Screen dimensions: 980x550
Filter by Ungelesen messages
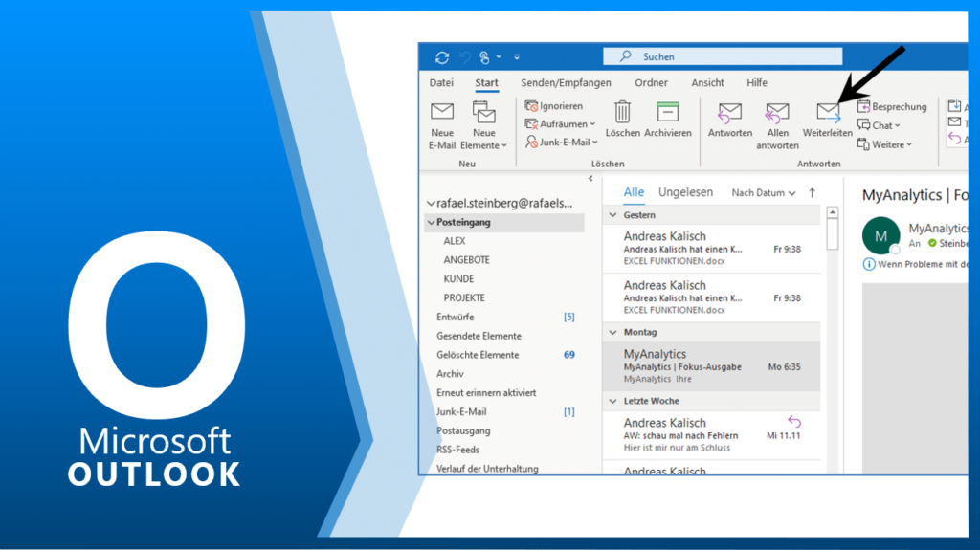point(685,192)
